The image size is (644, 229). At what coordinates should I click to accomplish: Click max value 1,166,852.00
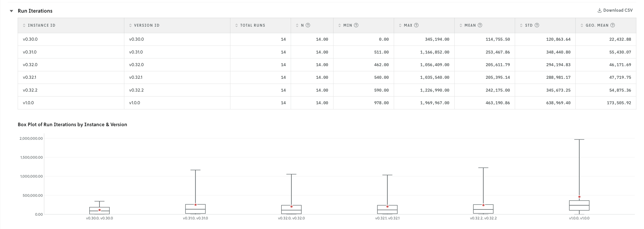[x=434, y=52]
